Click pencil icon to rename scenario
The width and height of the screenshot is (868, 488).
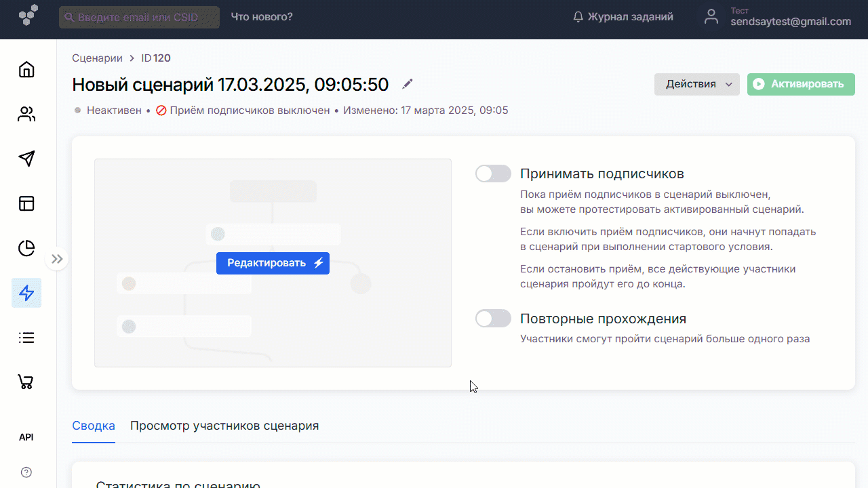[x=407, y=84]
